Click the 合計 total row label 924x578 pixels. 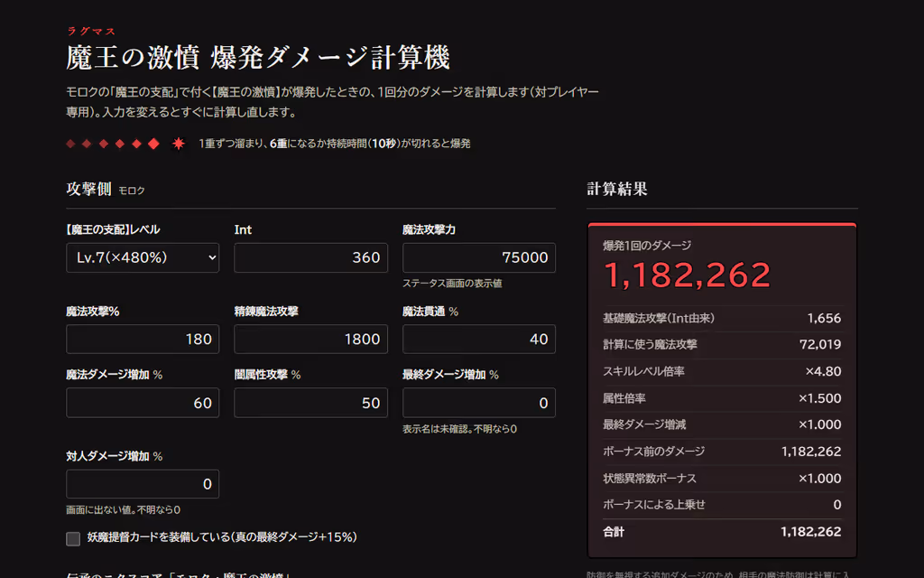coord(614,532)
